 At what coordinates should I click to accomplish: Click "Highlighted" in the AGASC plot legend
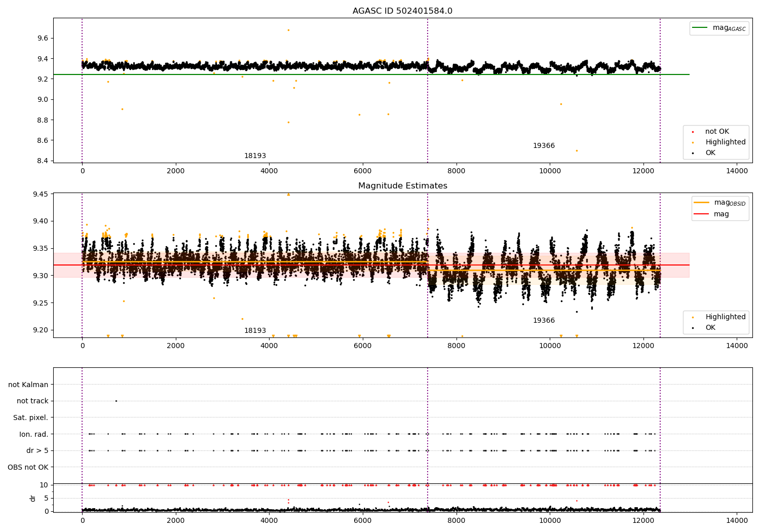pyautogui.click(x=719, y=142)
